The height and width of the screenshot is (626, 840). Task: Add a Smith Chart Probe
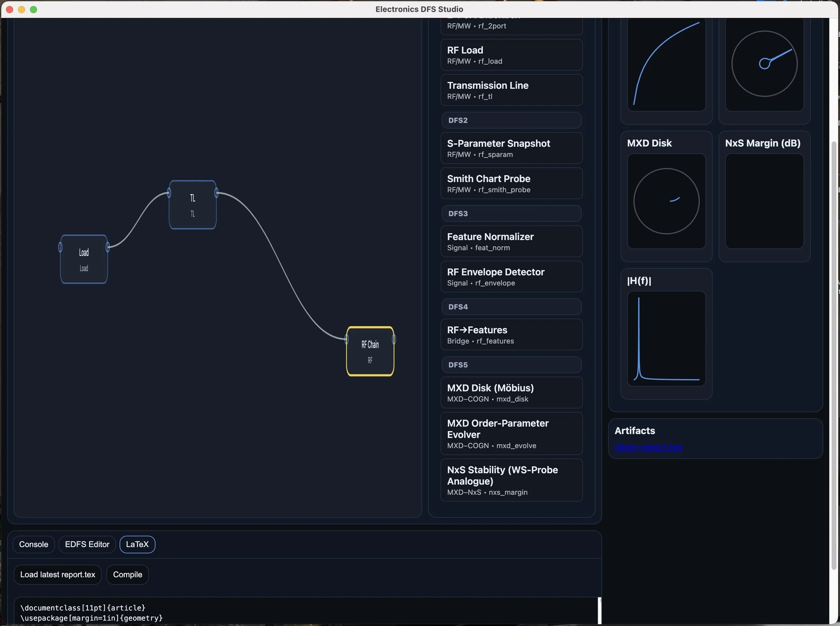[x=511, y=183]
